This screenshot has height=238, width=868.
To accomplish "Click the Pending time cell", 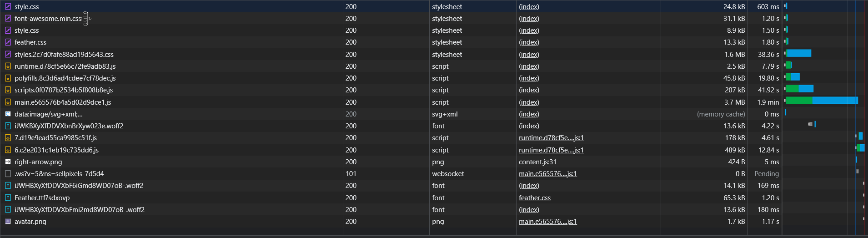I will (x=767, y=174).
